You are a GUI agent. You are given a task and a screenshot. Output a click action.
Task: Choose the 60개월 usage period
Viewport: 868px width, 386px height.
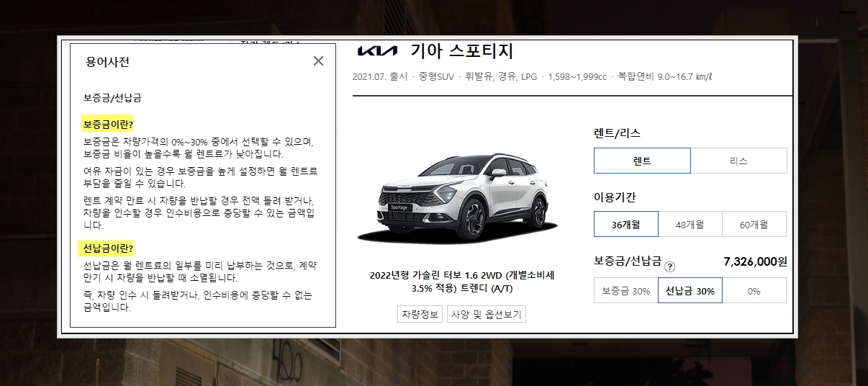coord(754,224)
